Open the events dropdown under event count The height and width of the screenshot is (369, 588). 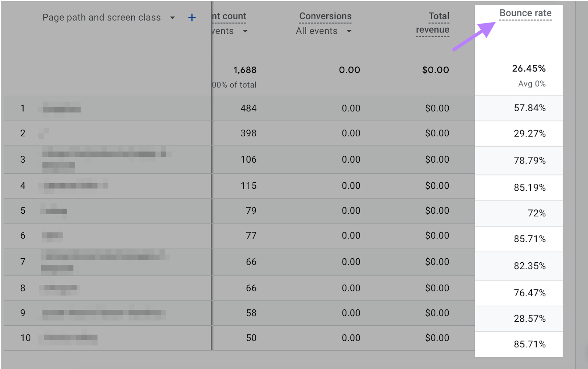pos(245,31)
